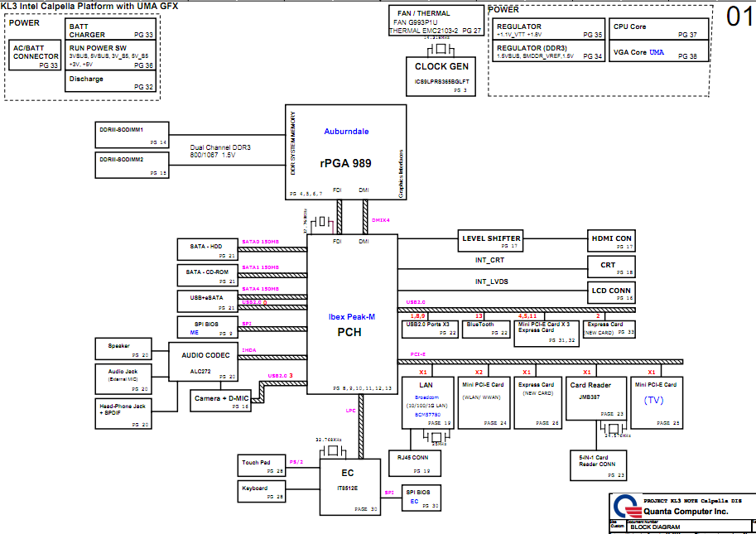Click the 'Dual Channel DDR3' label
The height and width of the screenshot is (534, 756).
pyautogui.click(x=220, y=147)
